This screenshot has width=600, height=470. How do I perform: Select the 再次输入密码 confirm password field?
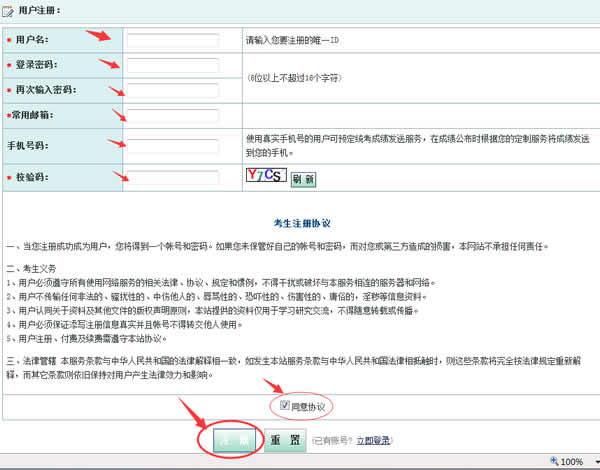point(172,90)
